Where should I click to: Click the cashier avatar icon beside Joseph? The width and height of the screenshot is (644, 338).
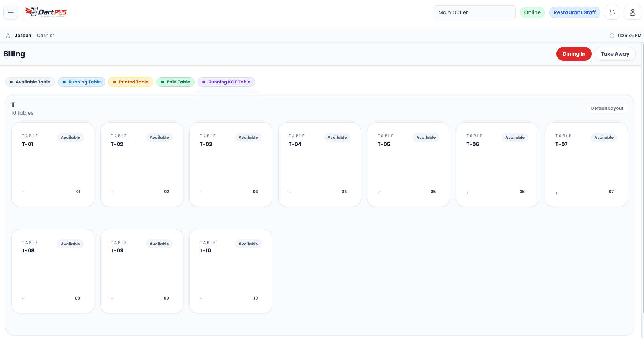[x=8, y=36]
